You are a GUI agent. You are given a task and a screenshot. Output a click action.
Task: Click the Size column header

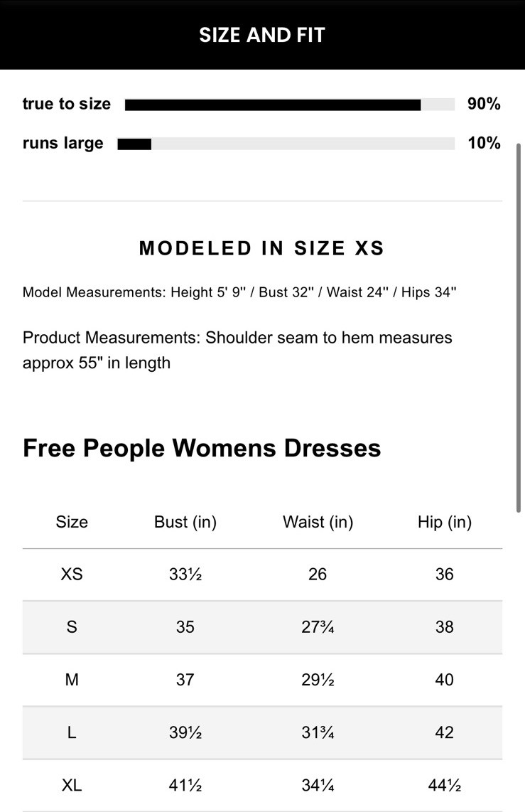tap(72, 522)
